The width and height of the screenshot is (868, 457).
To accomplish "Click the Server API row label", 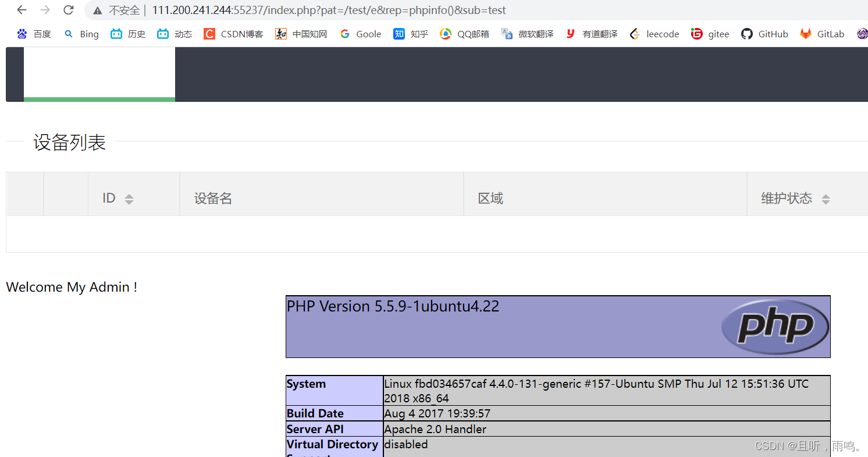I will tap(315, 429).
